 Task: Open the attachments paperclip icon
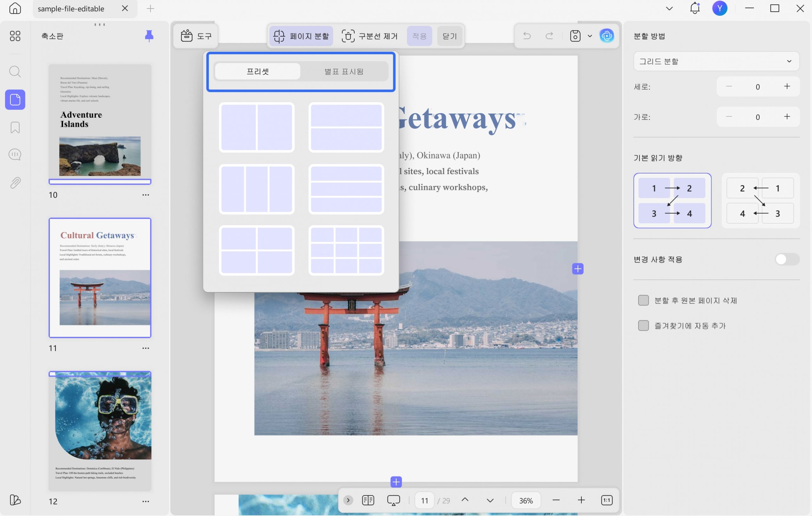coord(15,183)
